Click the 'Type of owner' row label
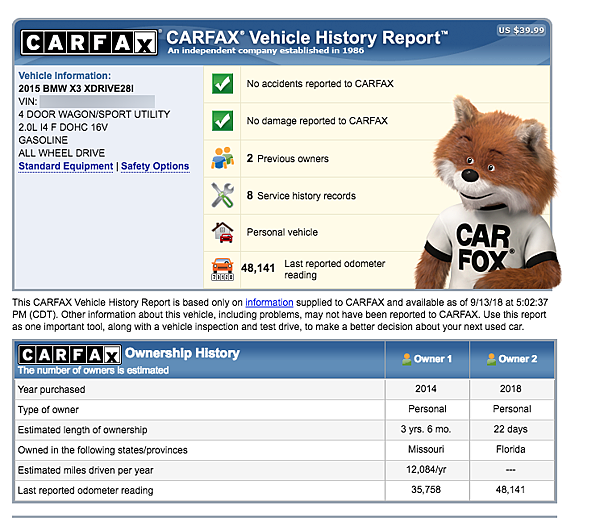The image size is (600, 518). click(x=48, y=410)
